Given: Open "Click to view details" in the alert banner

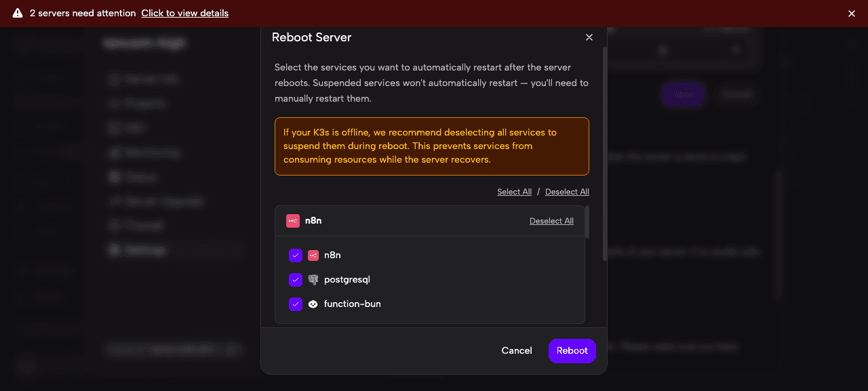Looking at the screenshot, I should pyautogui.click(x=184, y=12).
